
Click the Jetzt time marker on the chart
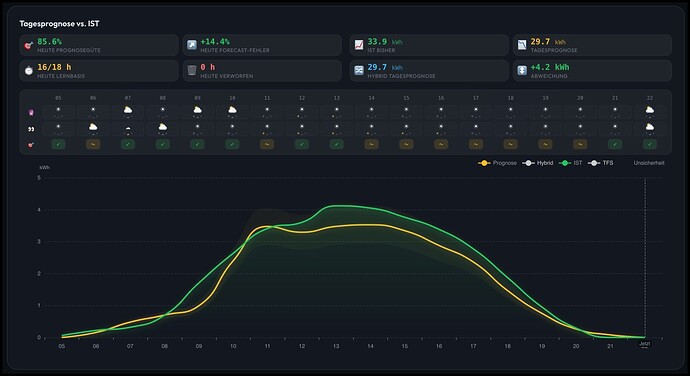tap(645, 343)
